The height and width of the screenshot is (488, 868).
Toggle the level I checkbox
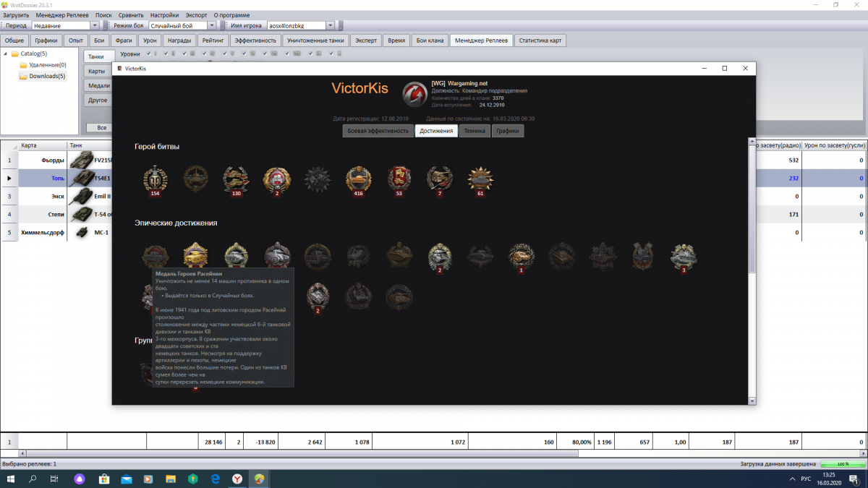[148, 53]
